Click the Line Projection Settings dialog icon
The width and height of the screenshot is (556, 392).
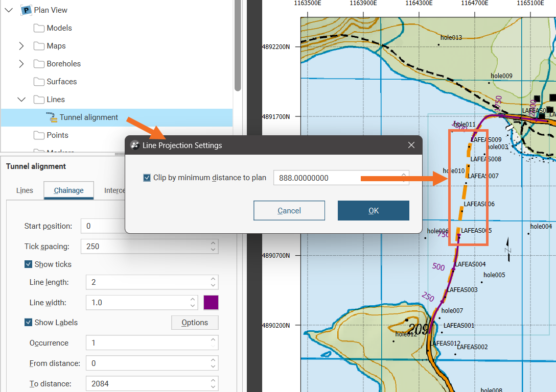tap(135, 145)
